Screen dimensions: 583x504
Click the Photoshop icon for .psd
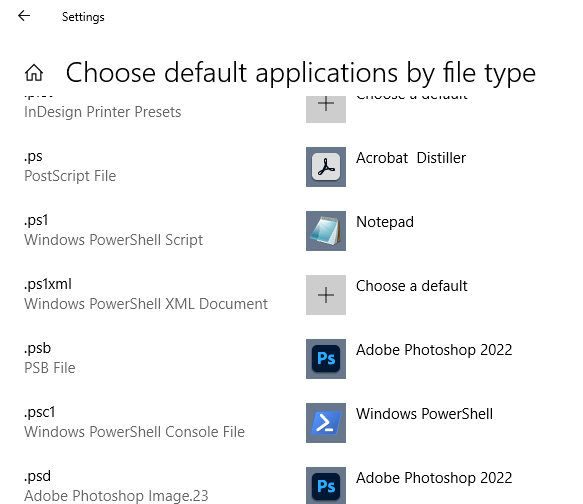click(326, 485)
